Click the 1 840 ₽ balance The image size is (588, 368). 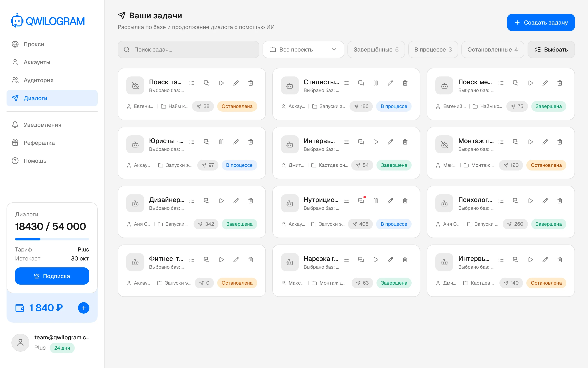(x=46, y=308)
